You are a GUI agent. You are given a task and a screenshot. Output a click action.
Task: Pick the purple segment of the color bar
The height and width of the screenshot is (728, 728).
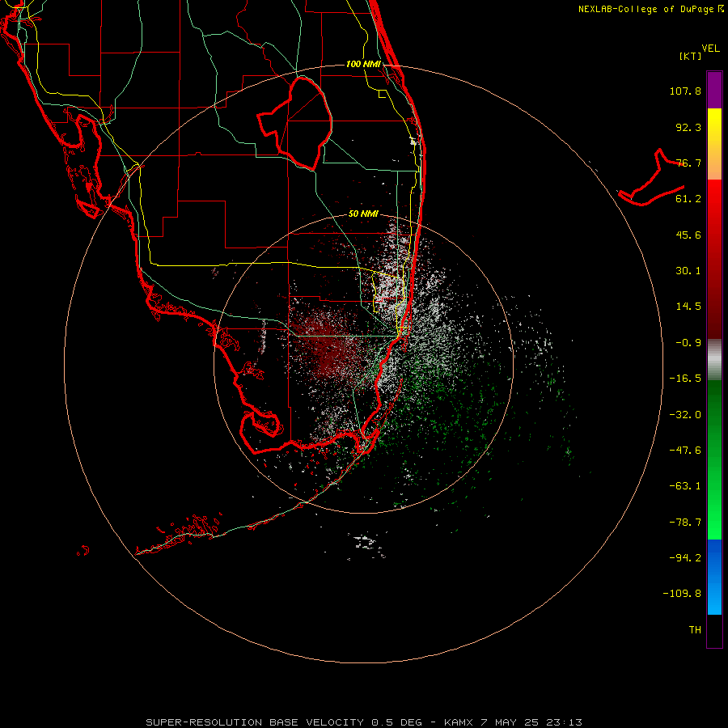pyautogui.click(x=714, y=90)
